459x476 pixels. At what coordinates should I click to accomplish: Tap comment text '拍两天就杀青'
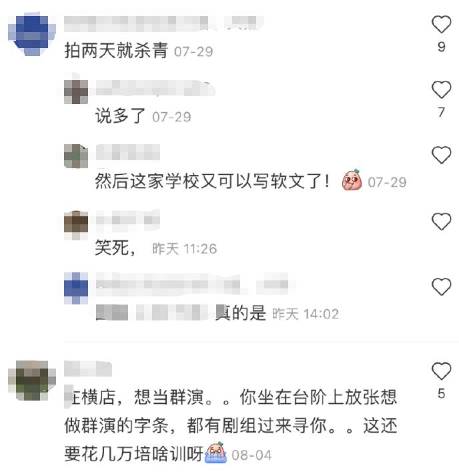tap(116, 50)
